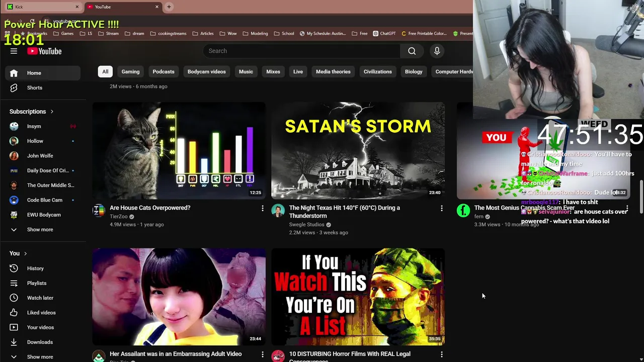This screenshot has width=644, height=362.
Task: Play the Satan's Storm thumbnail
Action: [358, 150]
